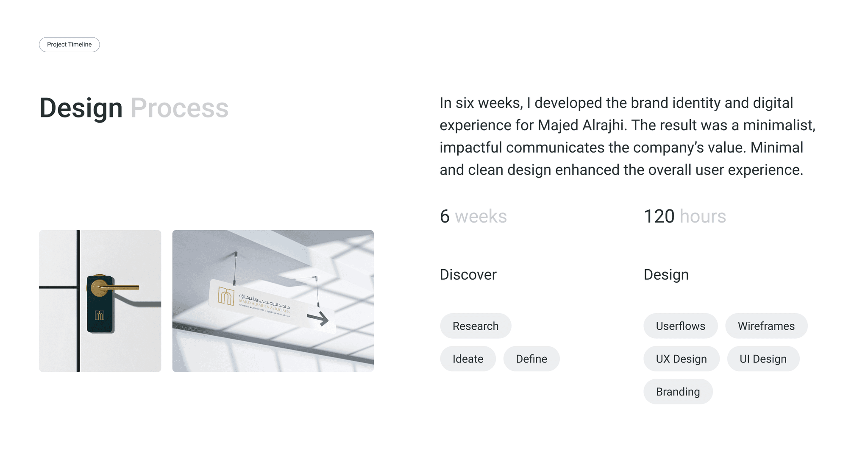The width and height of the screenshot is (868, 465).
Task: Click the arrow icon on the hanging sign
Action: point(318,319)
